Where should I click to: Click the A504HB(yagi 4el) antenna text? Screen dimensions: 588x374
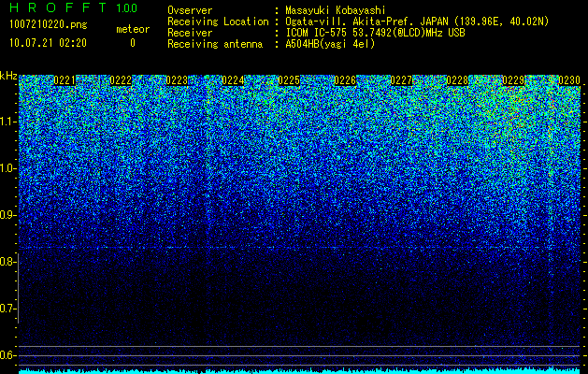[330, 44]
